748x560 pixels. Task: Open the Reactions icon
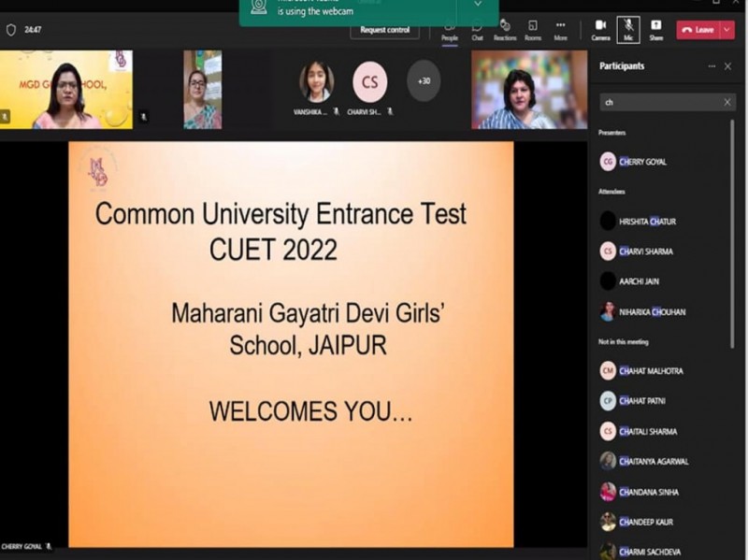click(505, 30)
